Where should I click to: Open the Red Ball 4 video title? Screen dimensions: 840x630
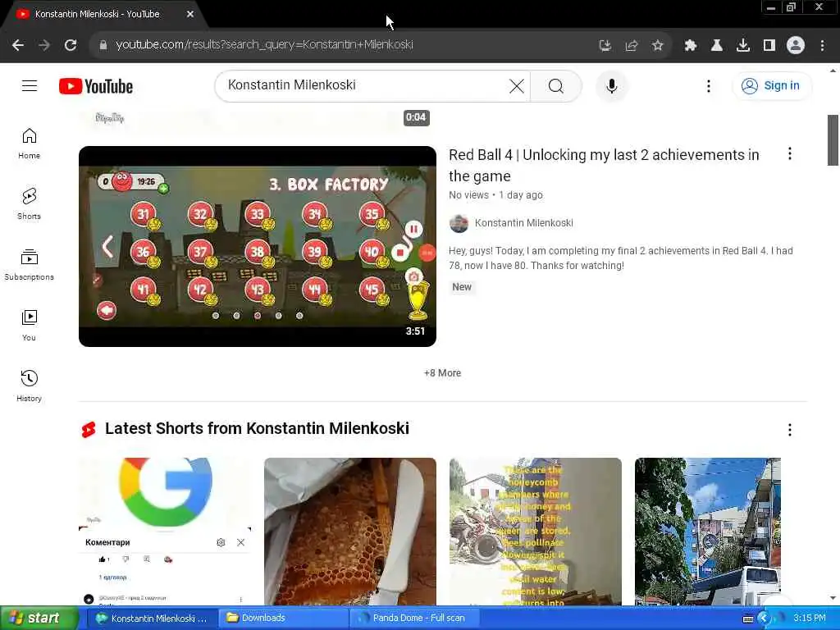click(x=604, y=165)
